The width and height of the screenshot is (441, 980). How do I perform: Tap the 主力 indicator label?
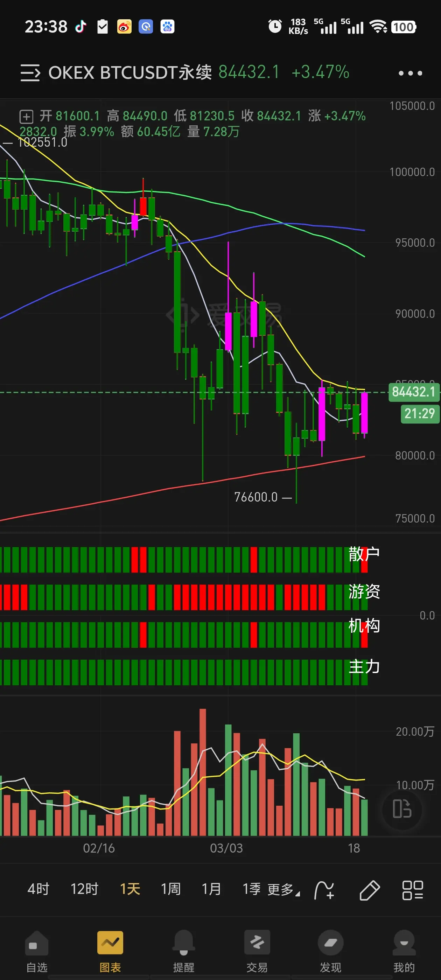(x=364, y=667)
